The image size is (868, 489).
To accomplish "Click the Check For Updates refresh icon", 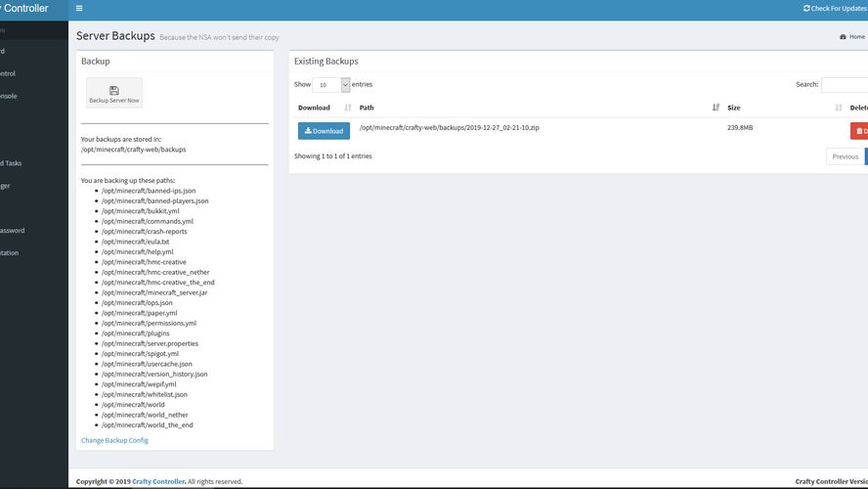I will click(806, 9).
